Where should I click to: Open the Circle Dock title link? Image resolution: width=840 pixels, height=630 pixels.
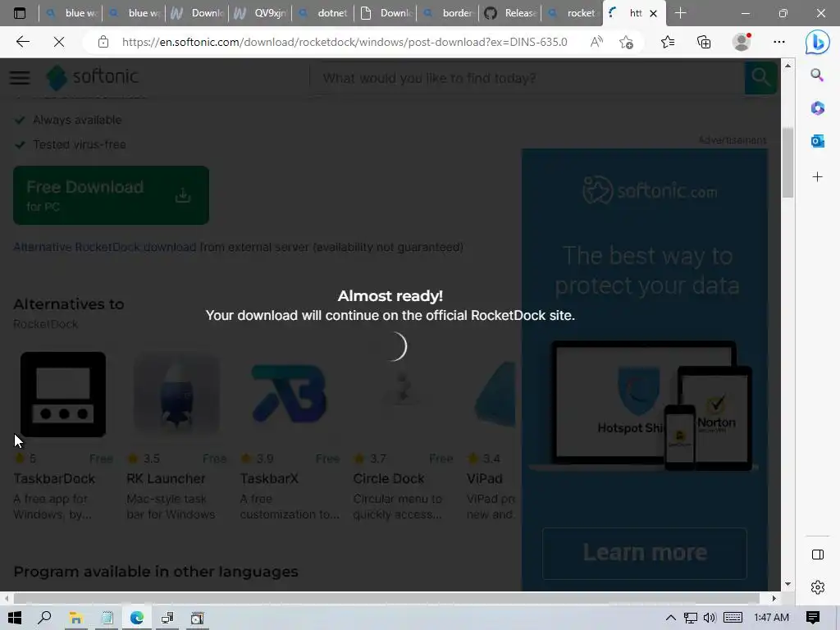click(388, 478)
